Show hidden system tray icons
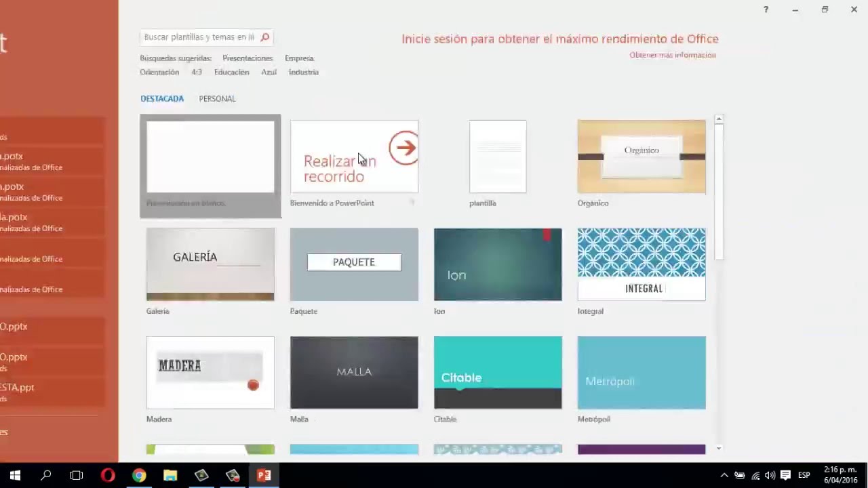 [724, 475]
